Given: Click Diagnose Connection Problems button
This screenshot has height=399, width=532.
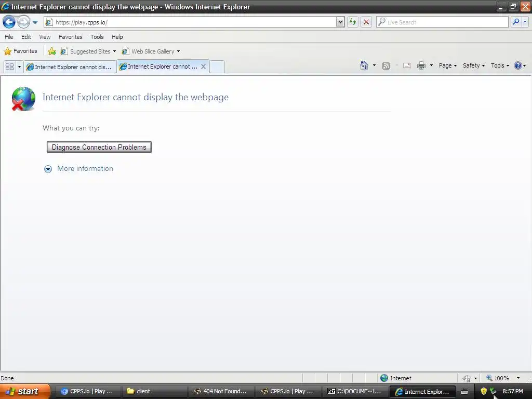Looking at the screenshot, I should (99, 147).
